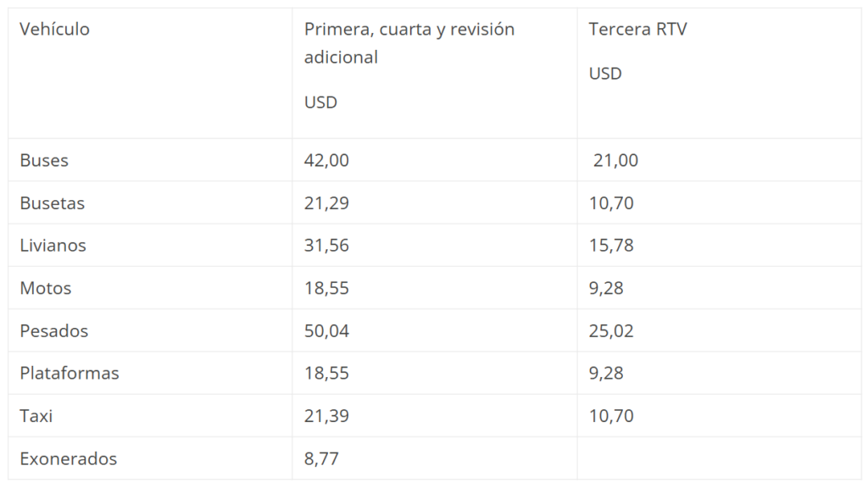The width and height of the screenshot is (868, 488).
Task: Click the 25,02 Tercera RTV value
Action: pyautogui.click(x=611, y=330)
